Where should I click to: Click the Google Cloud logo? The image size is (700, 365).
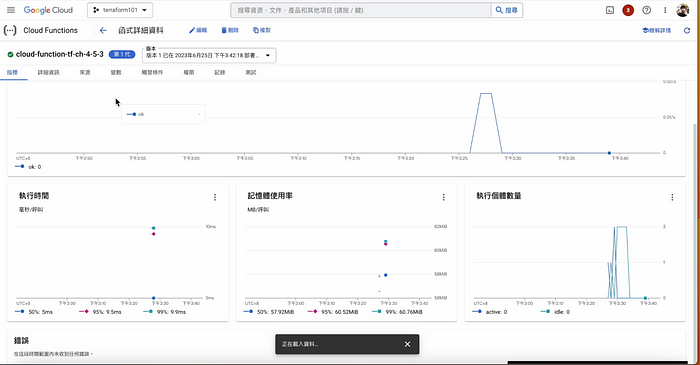pyautogui.click(x=48, y=10)
